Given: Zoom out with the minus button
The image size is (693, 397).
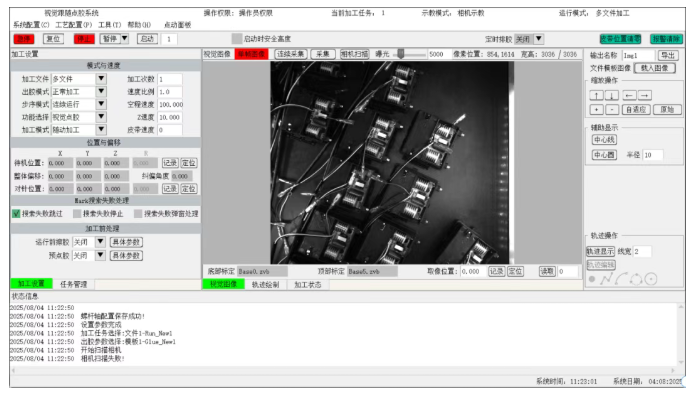Looking at the screenshot, I should [x=612, y=110].
